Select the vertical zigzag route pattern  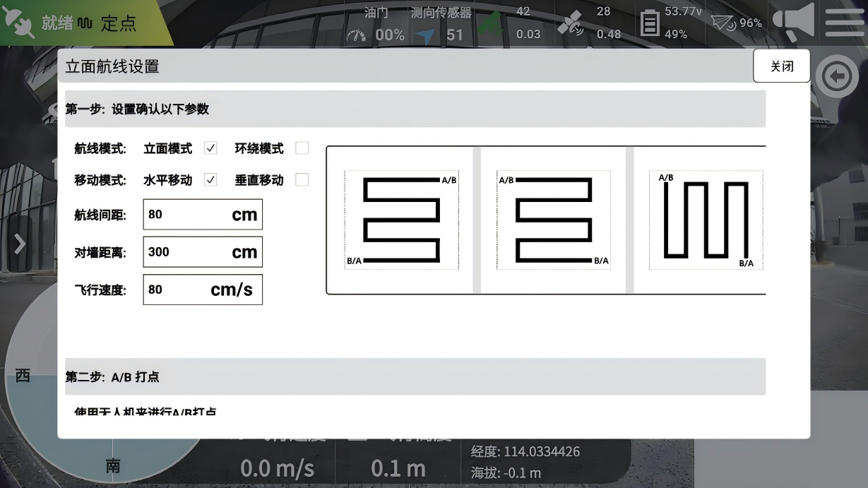[705, 219]
